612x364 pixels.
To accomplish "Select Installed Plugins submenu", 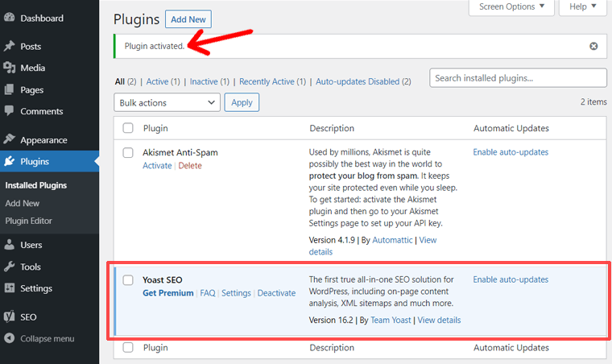I will coord(36,185).
